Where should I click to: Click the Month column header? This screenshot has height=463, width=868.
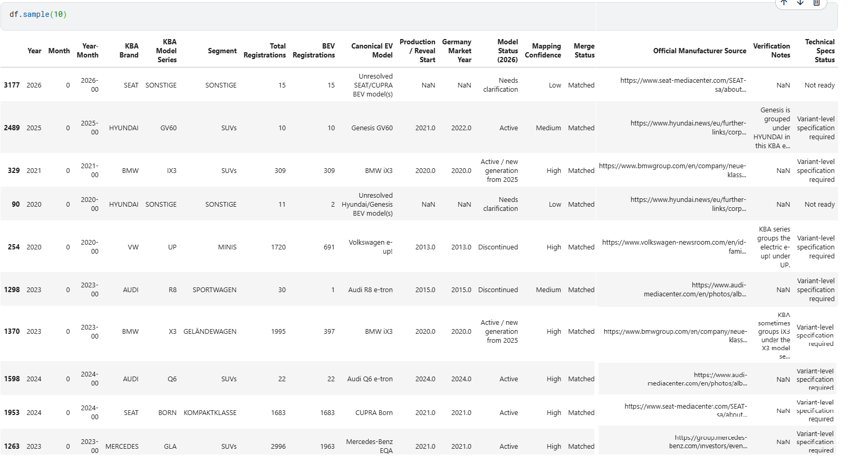click(59, 51)
